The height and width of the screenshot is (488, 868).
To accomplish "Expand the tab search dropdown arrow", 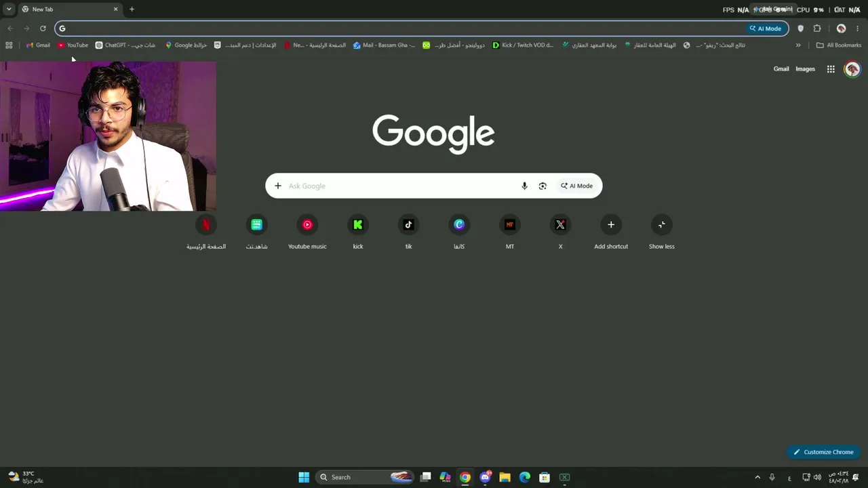I will coord(9,9).
